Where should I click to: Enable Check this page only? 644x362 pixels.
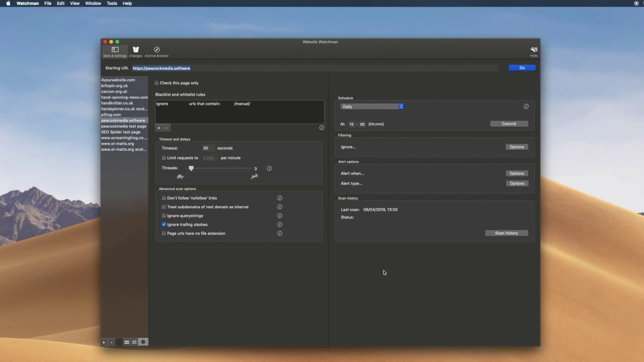coord(157,83)
